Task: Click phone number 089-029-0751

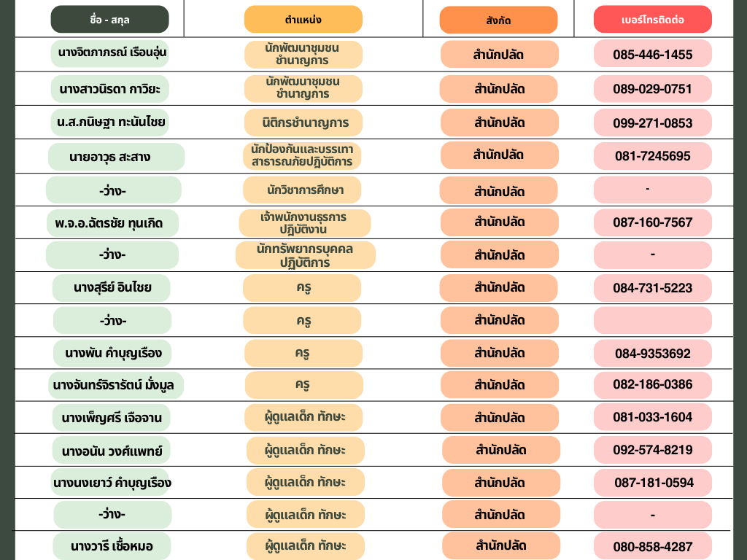Action: (652, 89)
